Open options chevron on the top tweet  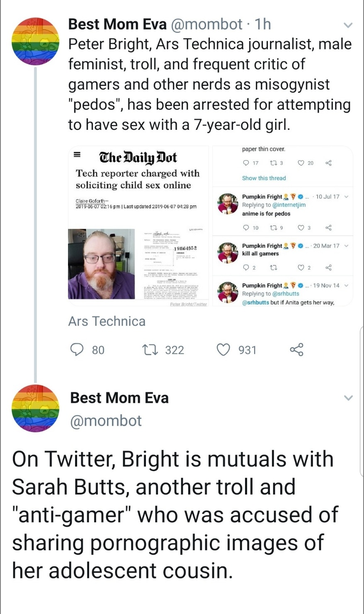pyautogui.click(x=348, y=25)
